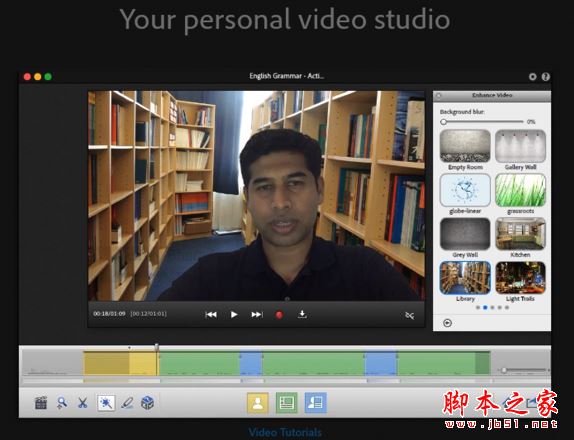Screen dimensions: 574x440
Task: Choose the green presentation-only layout button
Action: tap(287, 403)
